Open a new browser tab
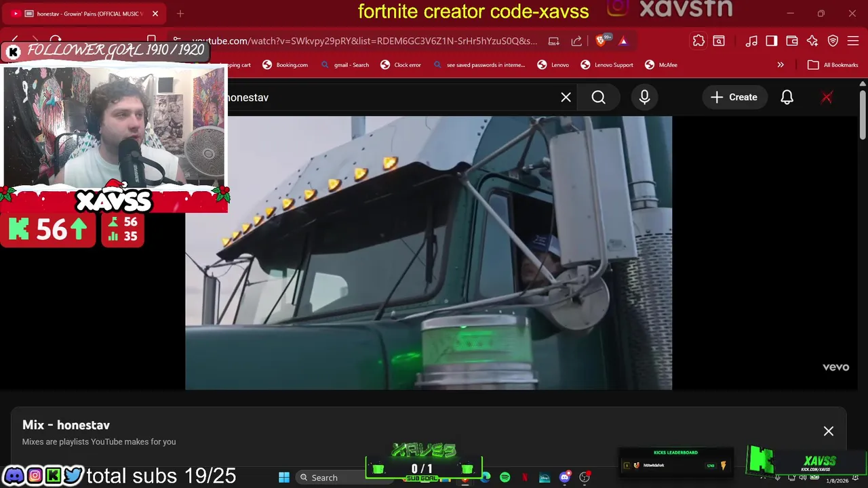Viewport: 868px width, 488px height. point(180,14)
